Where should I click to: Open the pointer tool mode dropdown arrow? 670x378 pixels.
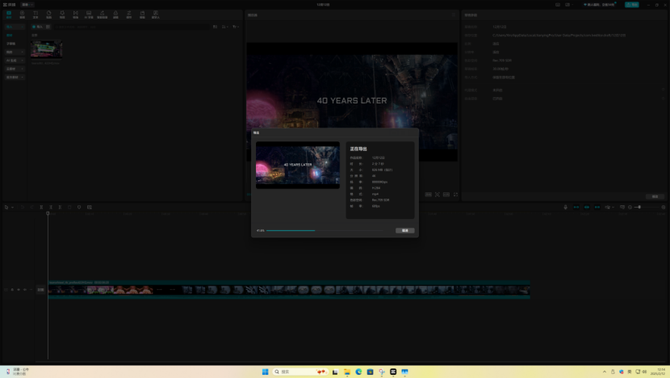click(12, 207)
